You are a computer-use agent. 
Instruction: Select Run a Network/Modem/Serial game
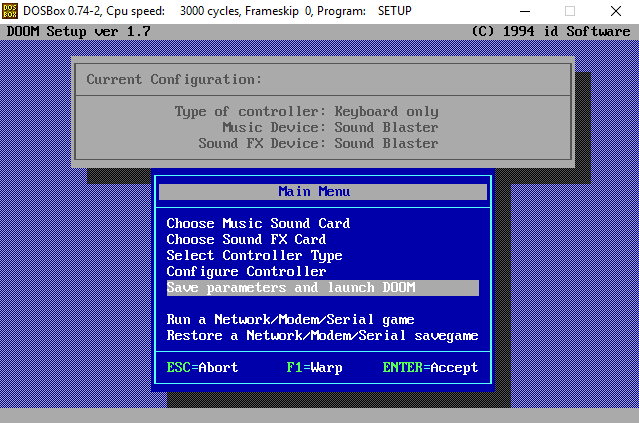coord(290,319)
